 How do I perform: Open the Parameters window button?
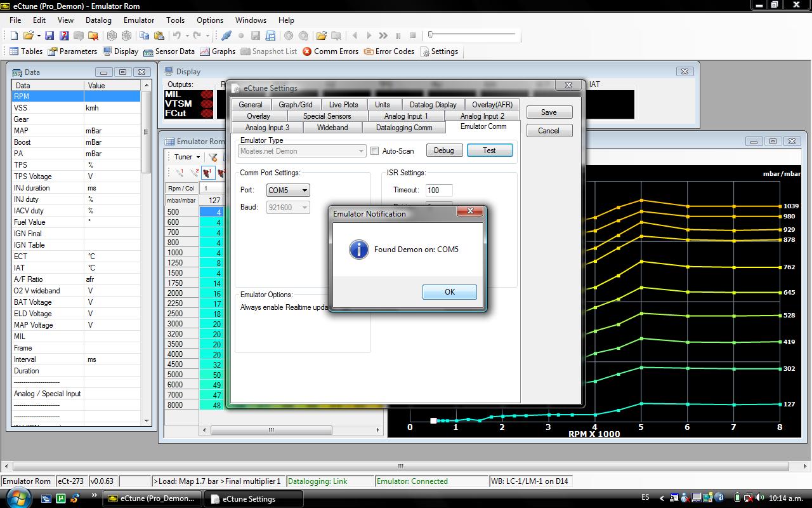point(72,51)
